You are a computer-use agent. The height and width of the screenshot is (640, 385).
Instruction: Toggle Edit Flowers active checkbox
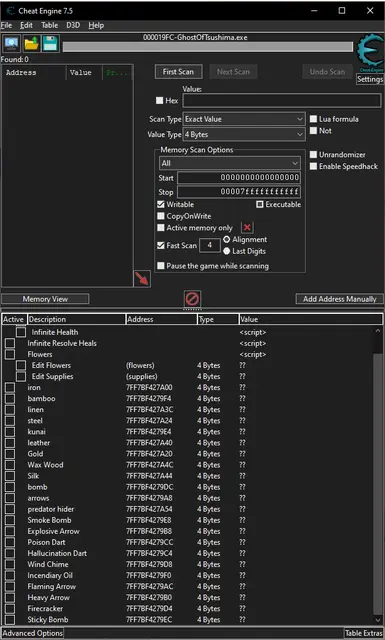tap(21, 365)
